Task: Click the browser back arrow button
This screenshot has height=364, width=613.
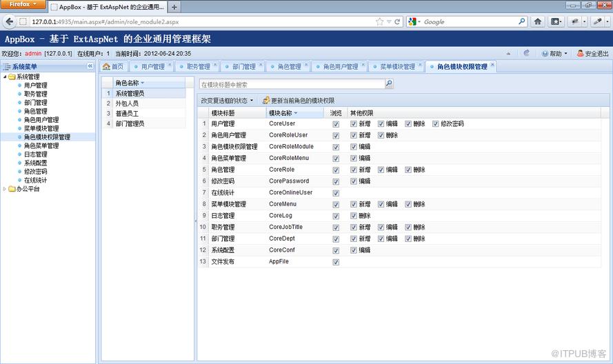Action: pyautogui.click(x=10, y=21)
